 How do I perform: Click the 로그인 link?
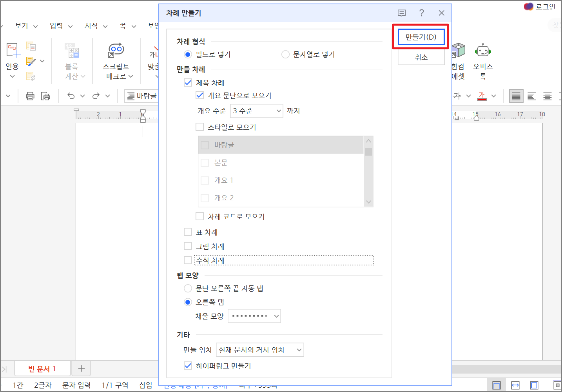[546, 7]
